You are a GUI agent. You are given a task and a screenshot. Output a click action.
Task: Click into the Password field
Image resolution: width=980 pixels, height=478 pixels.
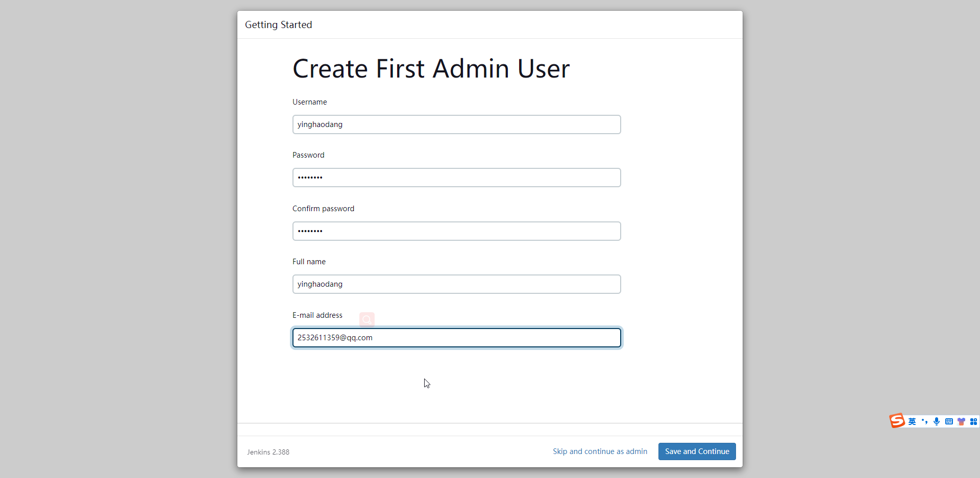tap(456, 178)
